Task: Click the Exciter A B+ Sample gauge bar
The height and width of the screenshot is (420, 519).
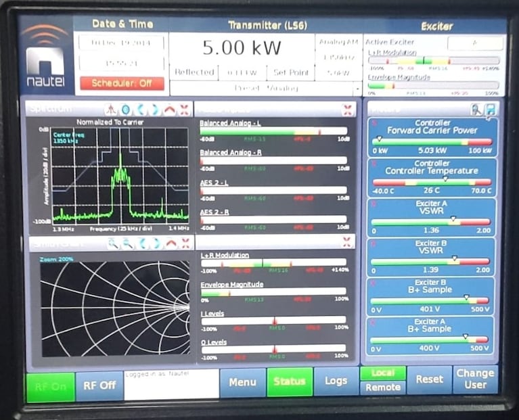Action: tap(429, 340)
